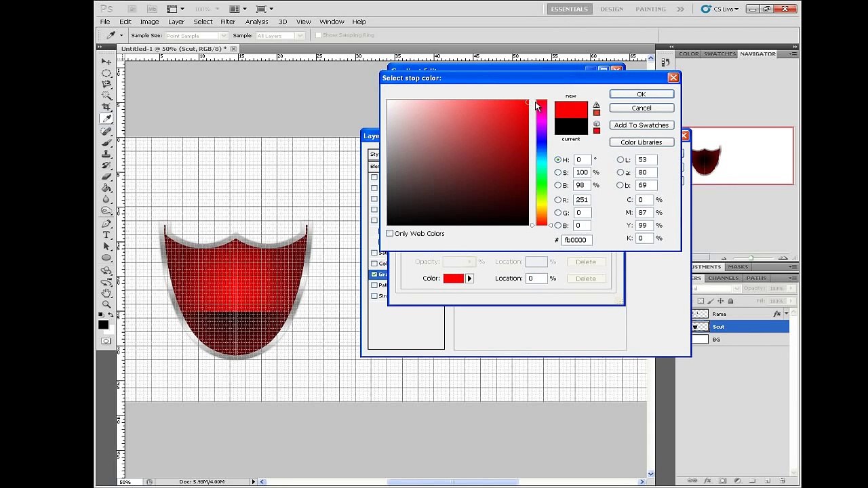Open the File menu
Image resolution: width=868 pixels, height=488 pixels.
point(105,22)
